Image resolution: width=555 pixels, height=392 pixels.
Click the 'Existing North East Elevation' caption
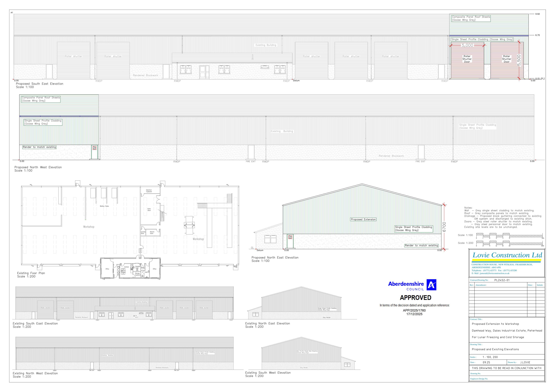click(268, 324)
